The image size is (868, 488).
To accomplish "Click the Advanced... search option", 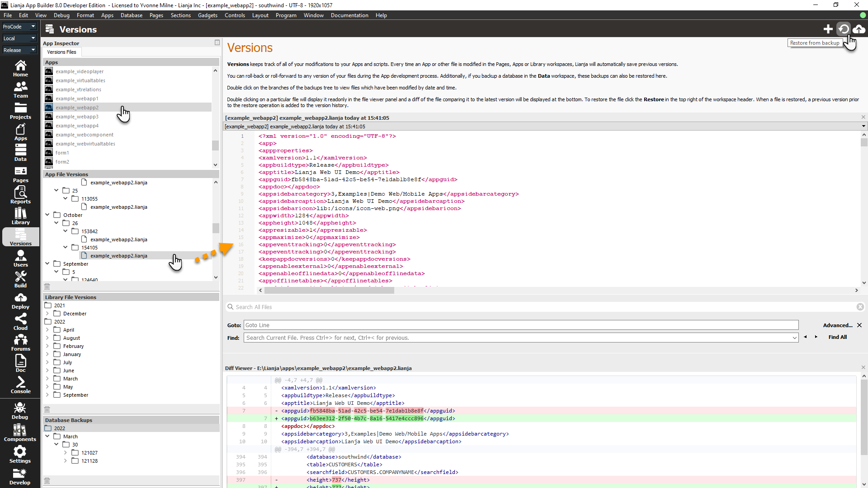I will tap(837, 325).
